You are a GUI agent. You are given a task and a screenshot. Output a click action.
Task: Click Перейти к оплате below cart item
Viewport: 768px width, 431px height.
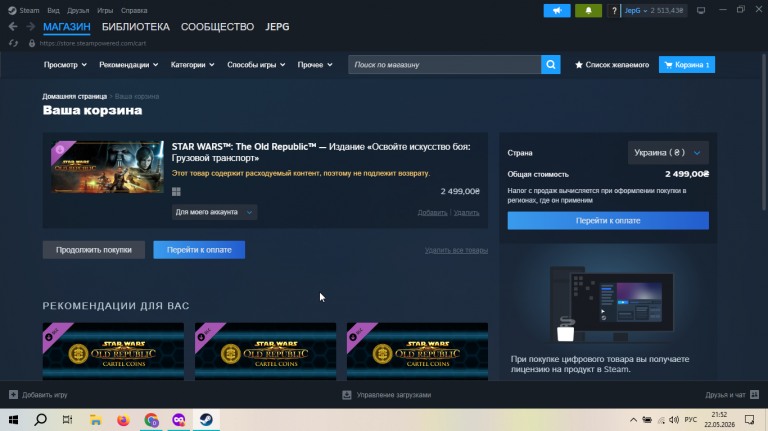tap(199, 250)
